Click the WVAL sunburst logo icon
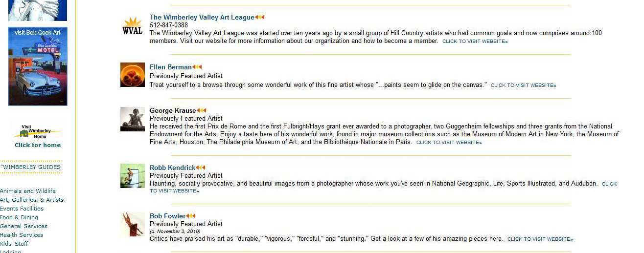 coord(132,26)
